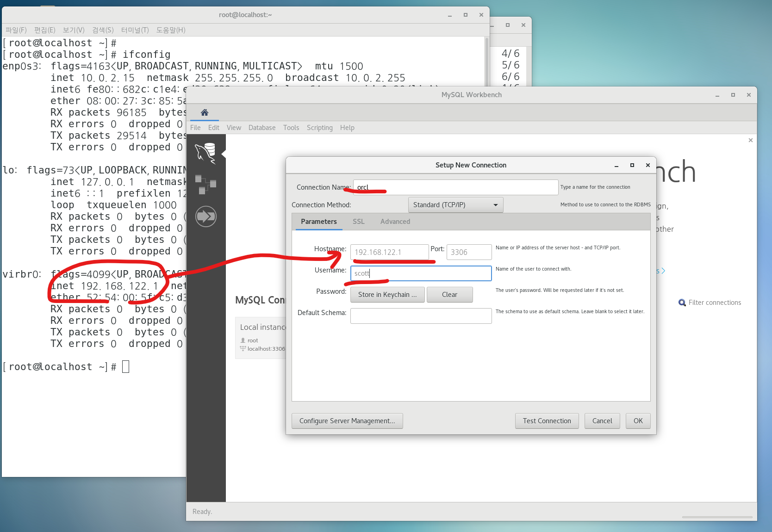Open the Edit menu in MySQL Workbench
The image size is (772, 532).
point(214,128)
